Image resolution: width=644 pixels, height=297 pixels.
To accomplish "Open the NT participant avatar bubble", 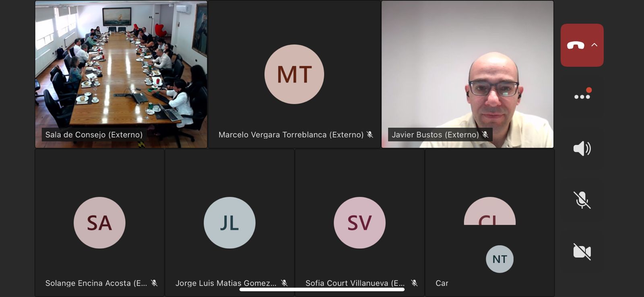I will [500, 259].
